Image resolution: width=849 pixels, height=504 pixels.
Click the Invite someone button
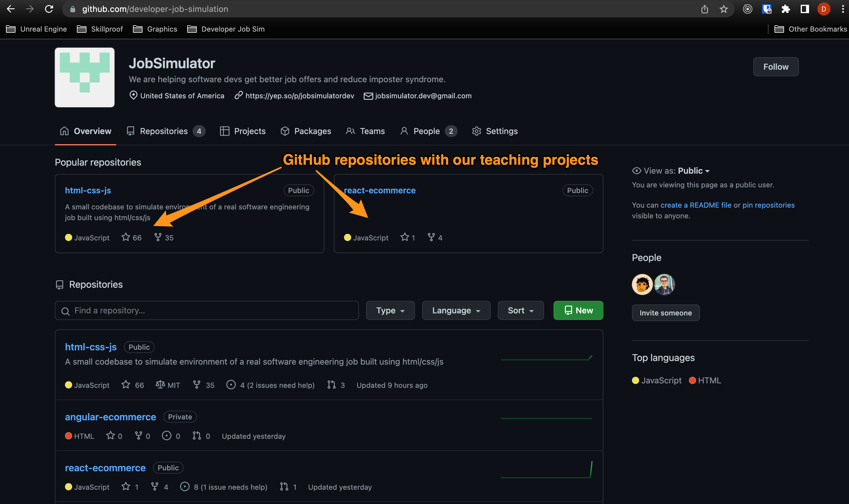point(665,313)
